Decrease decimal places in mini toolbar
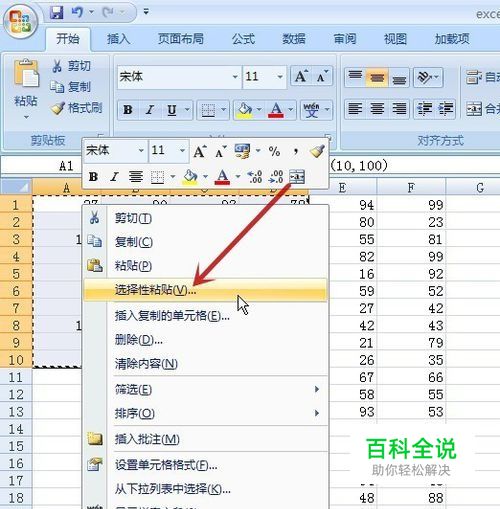500x509 pixels. tap(276, 176)
